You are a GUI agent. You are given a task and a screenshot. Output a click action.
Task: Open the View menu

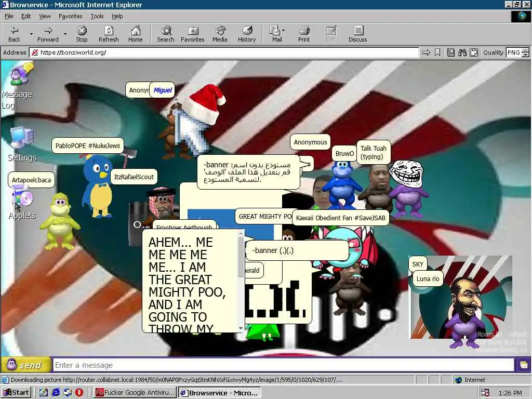(x=45, y=16)
